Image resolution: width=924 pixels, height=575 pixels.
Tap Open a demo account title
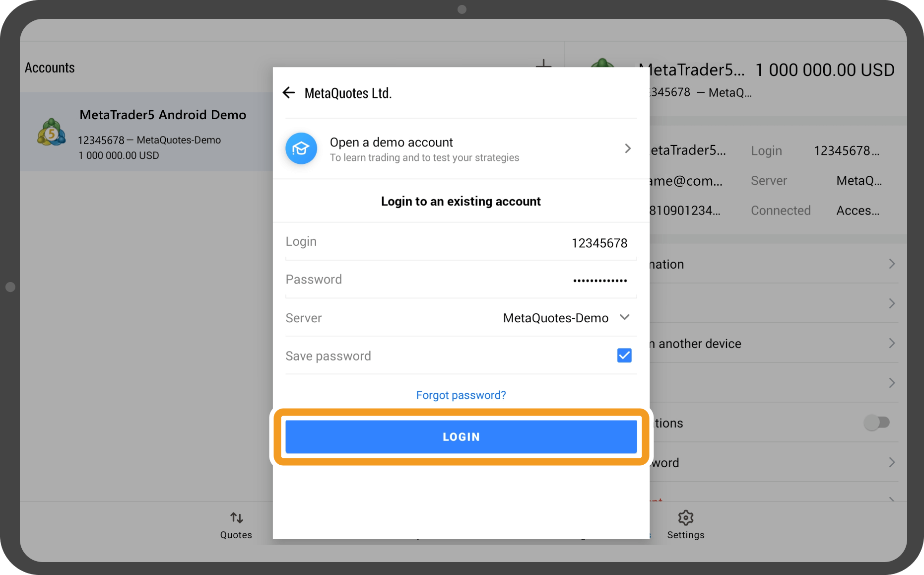[391, 143]
